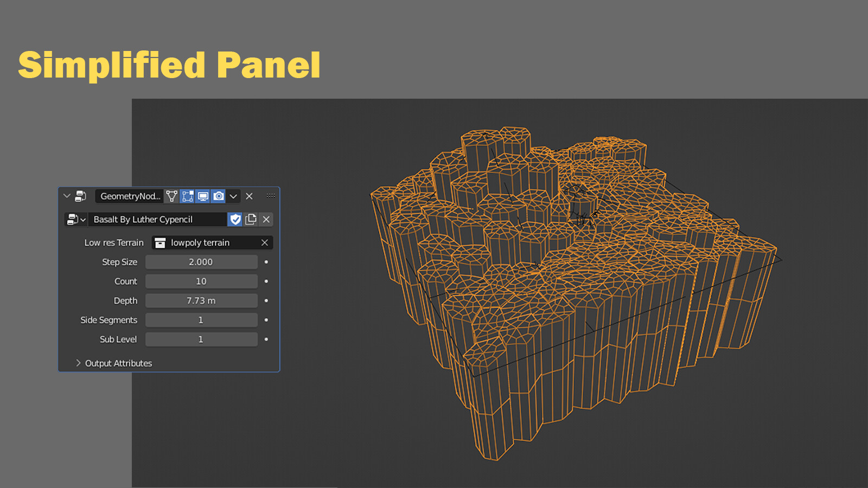This screenshot has width=868, height=488.
Task: Collapse the GeometryNodes modifier panel
Action: click(66, 196)
